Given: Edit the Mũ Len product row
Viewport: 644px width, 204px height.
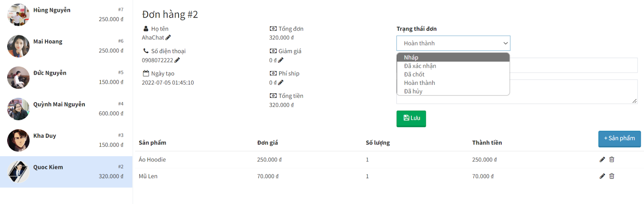Looking at the screenshot, I should coord(602,176).
